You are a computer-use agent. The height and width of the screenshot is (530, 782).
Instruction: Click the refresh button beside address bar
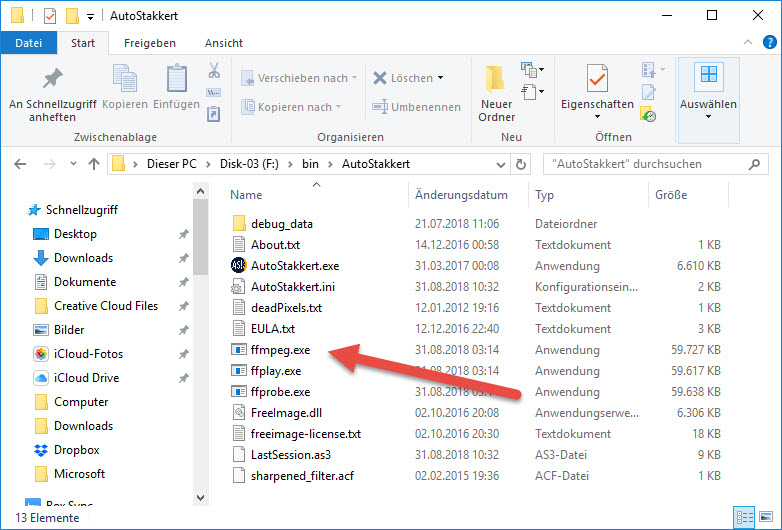tap(520, 164)
